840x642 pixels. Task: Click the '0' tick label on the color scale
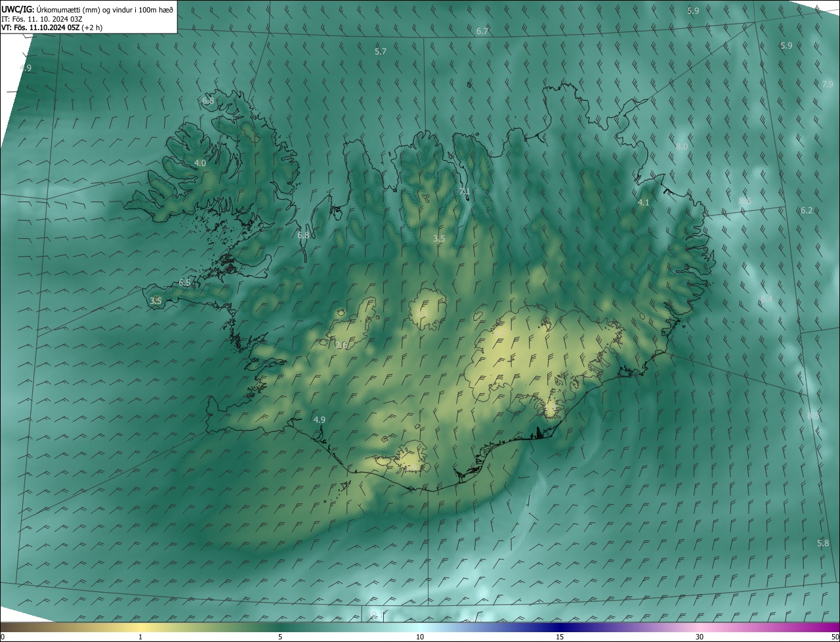pyautogui.click(x=3, y=637)
